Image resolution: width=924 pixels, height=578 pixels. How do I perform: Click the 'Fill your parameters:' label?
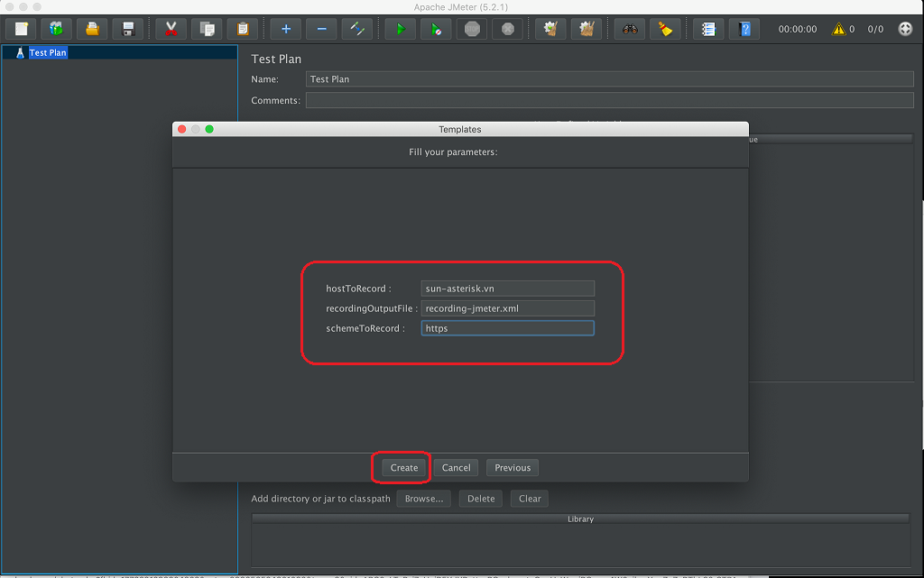[453, 151]
